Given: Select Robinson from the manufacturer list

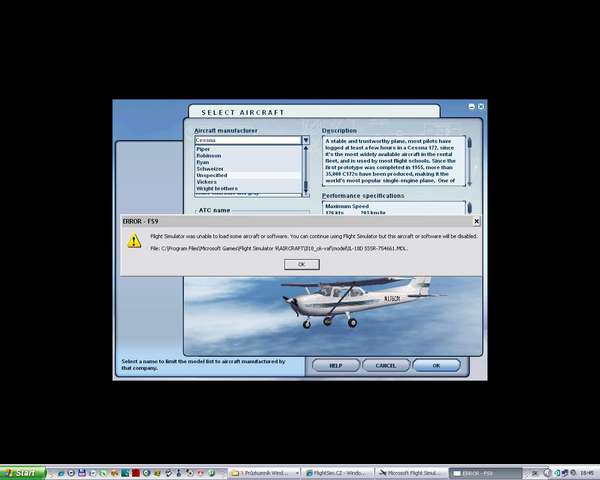Looking at the screenshot, I should click(210, 156).
